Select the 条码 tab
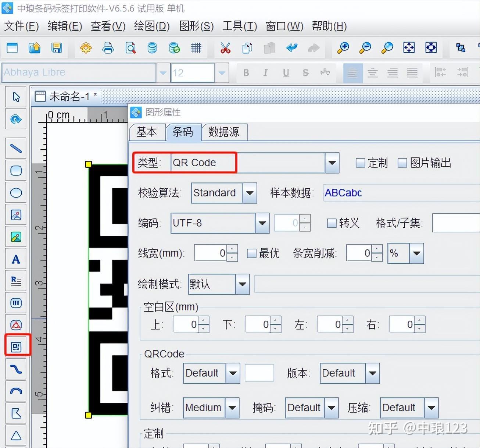The image size is (480, 448). point(183,132)
